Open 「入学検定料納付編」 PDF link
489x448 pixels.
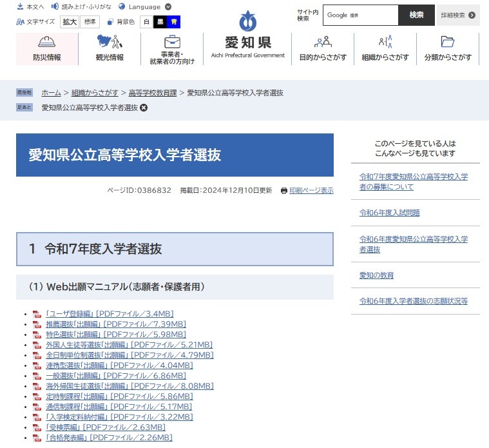[x=119, y=417]
